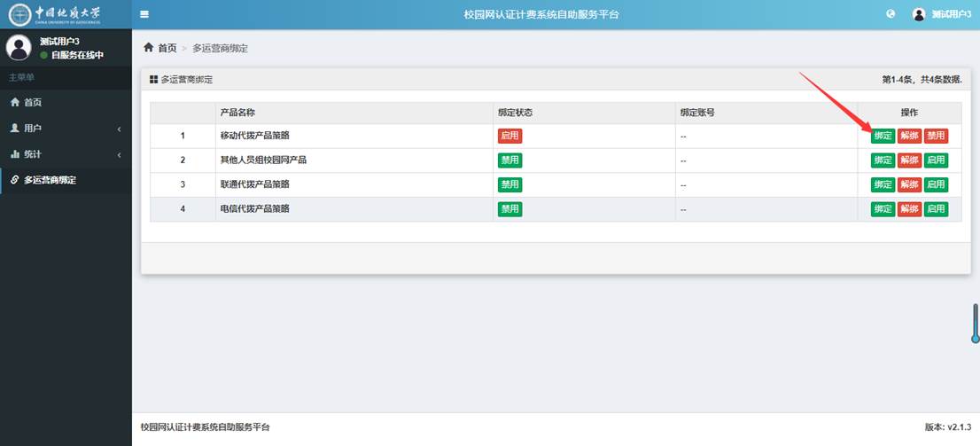Click the header title 校园网认证计费系统自助服务平台
Image resolution: width=980 pixels, height=446 pixels.
click(542, 14)
